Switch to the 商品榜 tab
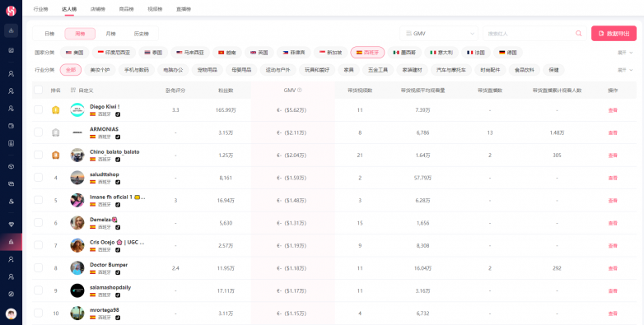 [126, 9]
